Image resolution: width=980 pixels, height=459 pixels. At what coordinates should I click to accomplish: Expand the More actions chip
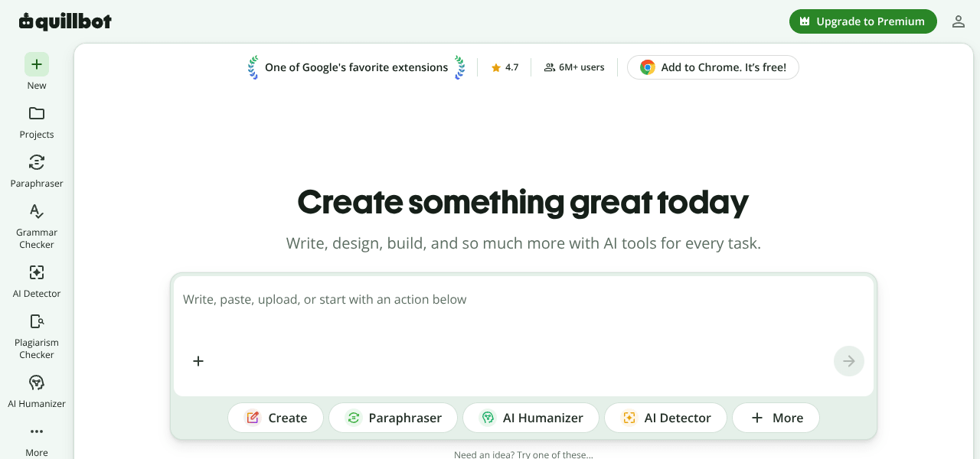(776, 418)
